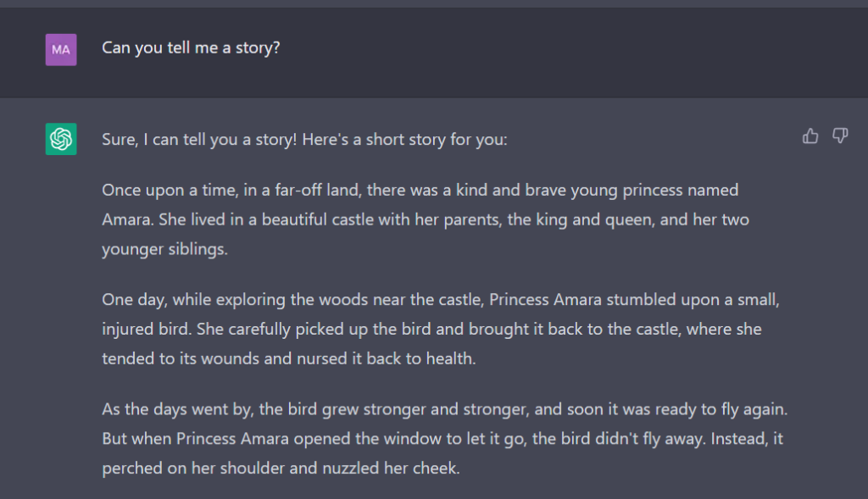Click the text "younger siblings."
868x499 pixels.
tap(165, 249)
